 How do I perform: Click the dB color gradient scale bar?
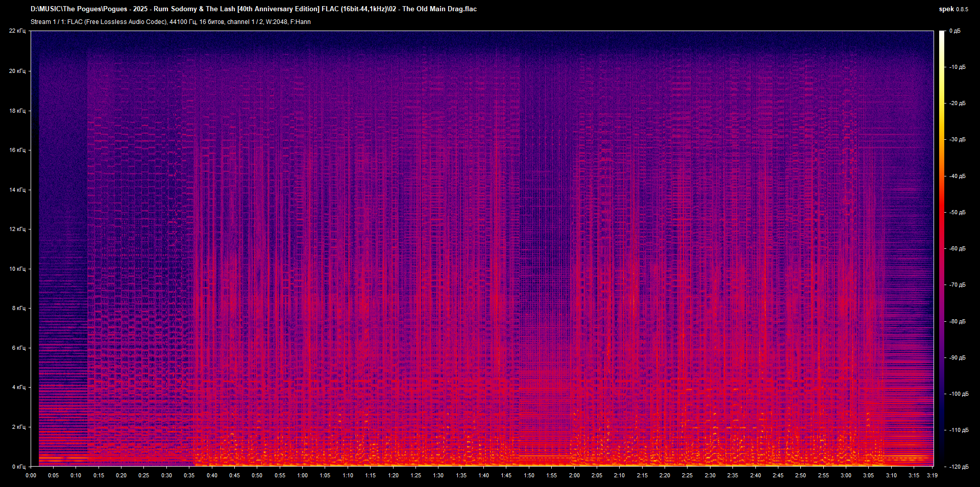tap(942, 248)
